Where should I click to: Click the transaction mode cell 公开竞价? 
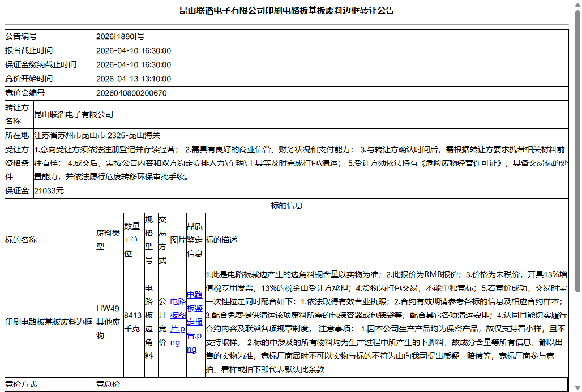click(164, 322)
